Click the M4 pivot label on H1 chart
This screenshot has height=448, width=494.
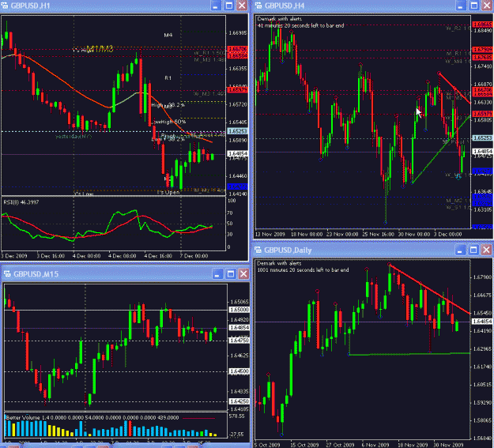pyautogui.click(x=168, y=35)
